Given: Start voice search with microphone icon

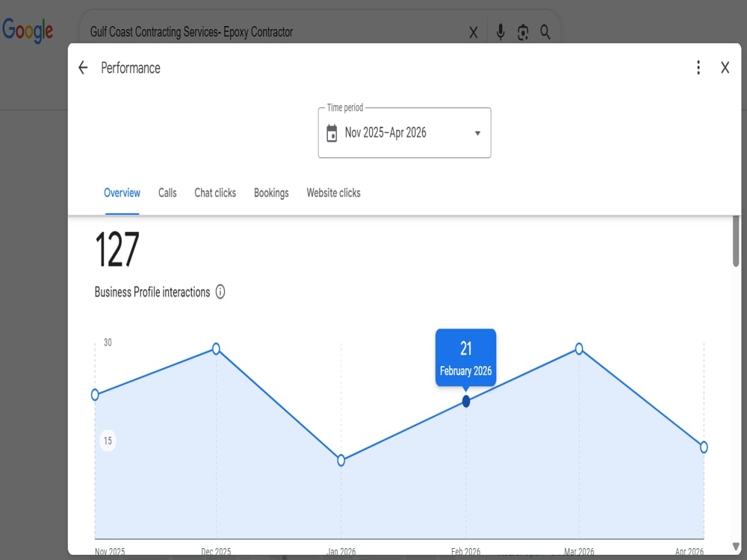Looking at the screenshot, I should pos(500,32).
